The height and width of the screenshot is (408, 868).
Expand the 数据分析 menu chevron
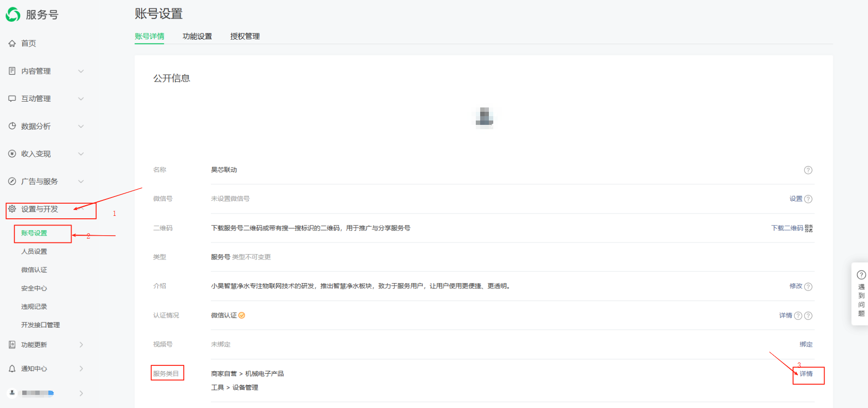(x=81, y=126)
